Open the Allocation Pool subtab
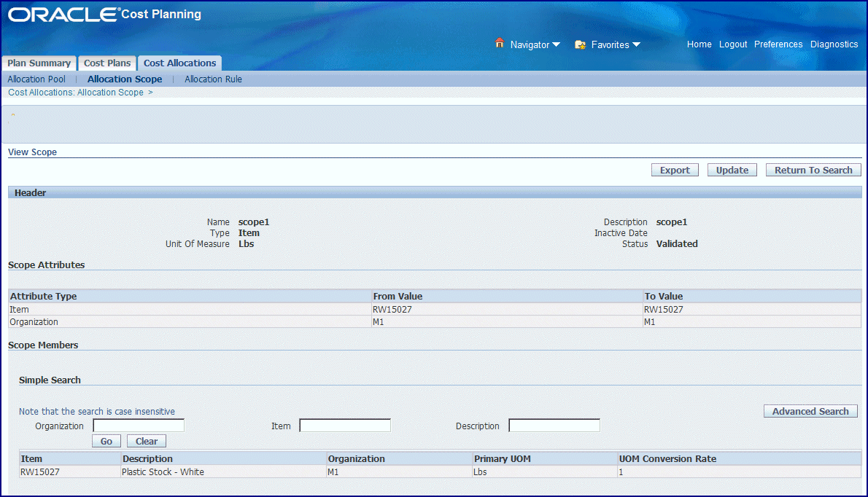The image size is (868, 497). (36, 79)
